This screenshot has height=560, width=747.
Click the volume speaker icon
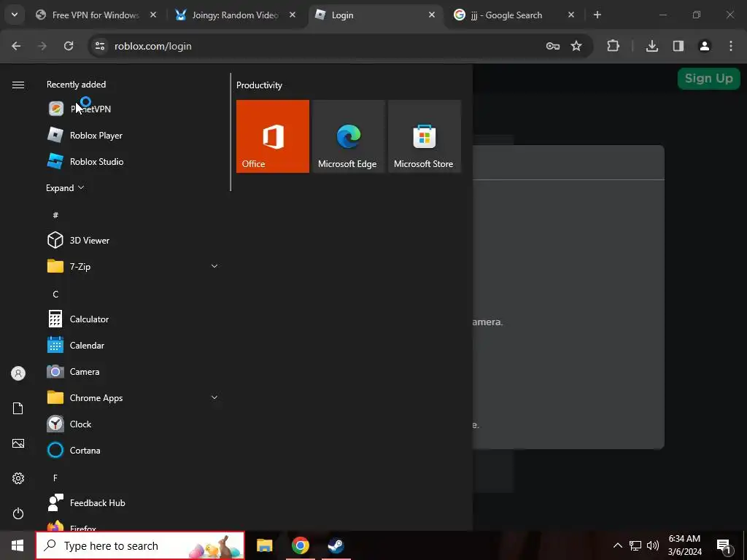[653, 545]
